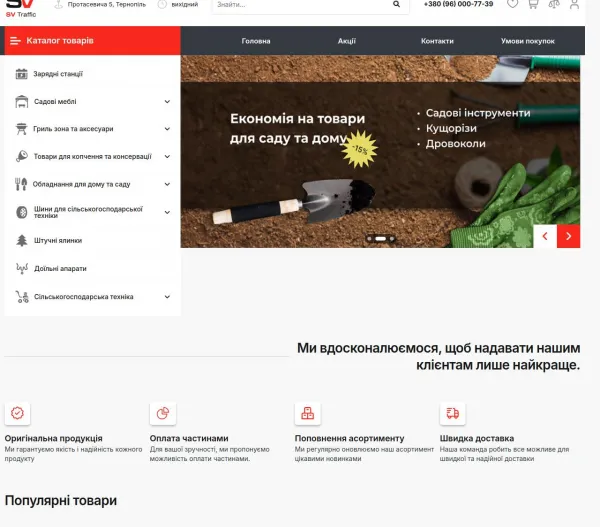Image resolution: width=600 pixels, height=527 pixels.
Task: Click the Поповнення асортименту heading
Action: tap(349, 438)
